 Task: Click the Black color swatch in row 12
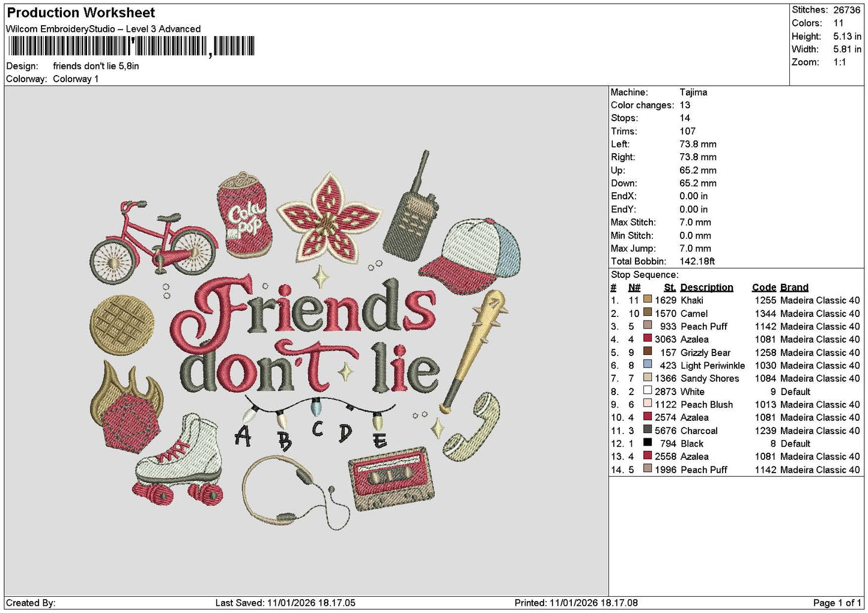point(648,442)
